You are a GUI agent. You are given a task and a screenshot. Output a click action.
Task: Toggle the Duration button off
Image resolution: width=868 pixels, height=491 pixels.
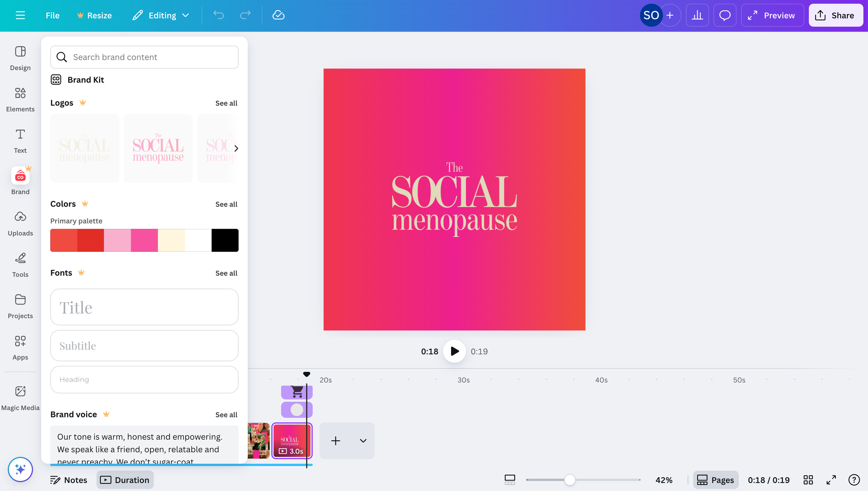[x=125, y=480]
